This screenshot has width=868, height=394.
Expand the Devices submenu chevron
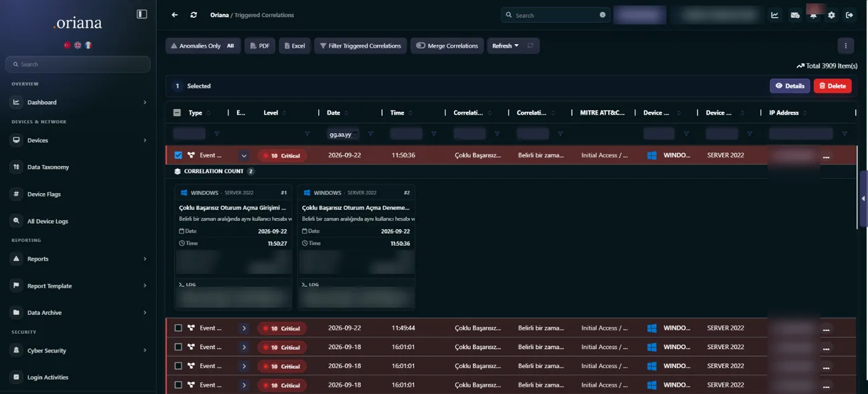[145, 140]
